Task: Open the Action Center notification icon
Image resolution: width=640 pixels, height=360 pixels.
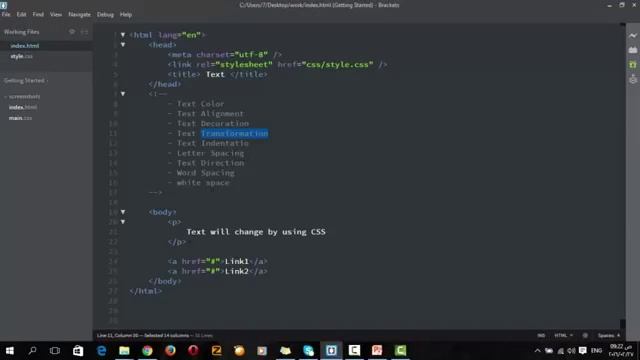Action: click(x=583, y=351)
